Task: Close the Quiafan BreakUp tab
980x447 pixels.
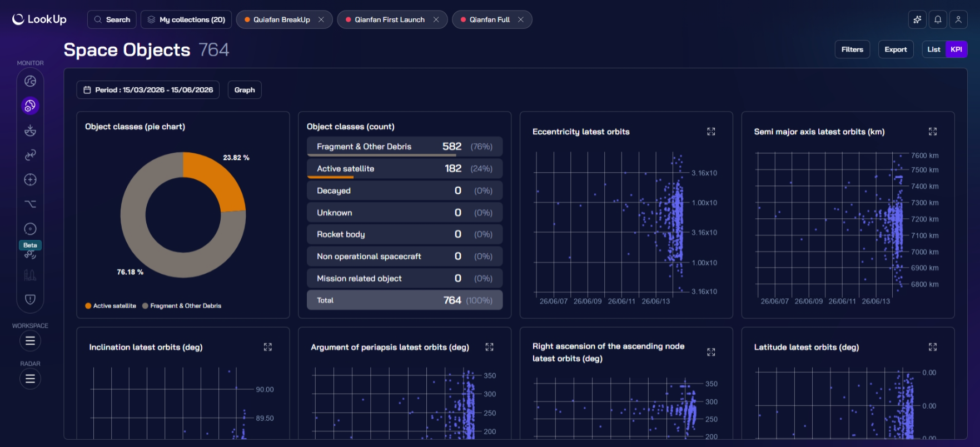Action: 321,19
